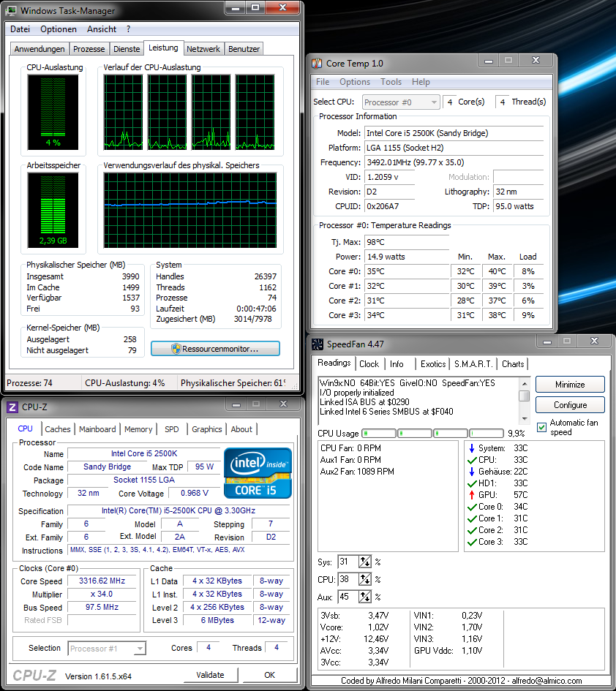Image resolution: width=616 pixels, height=691 pixels.
Task: Click the Task-Manager title bar icon
Action: coord(12,10)
